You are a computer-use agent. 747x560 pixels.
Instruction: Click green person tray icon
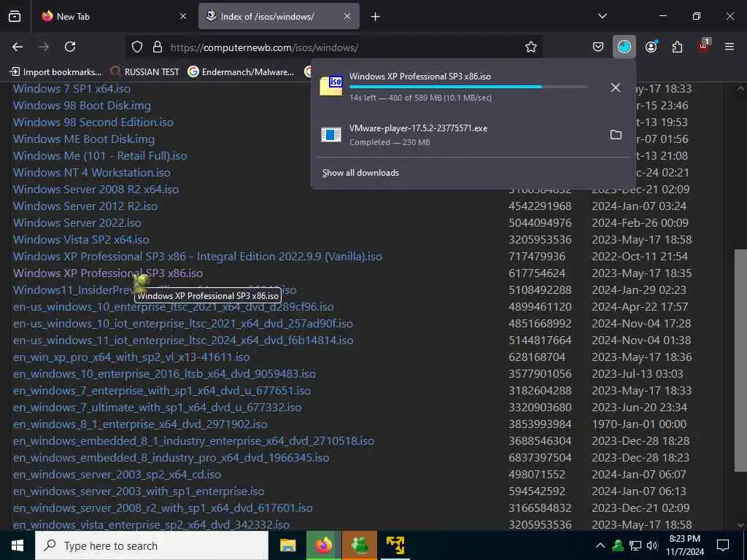(618, 545)
